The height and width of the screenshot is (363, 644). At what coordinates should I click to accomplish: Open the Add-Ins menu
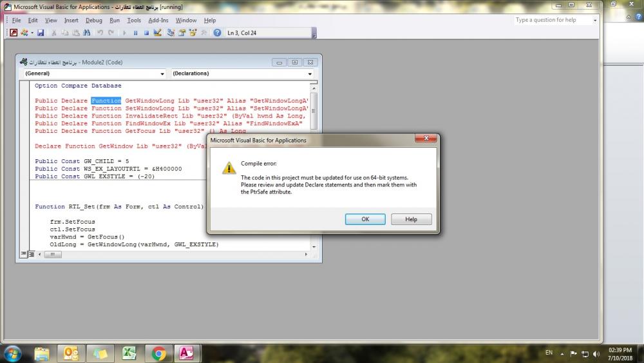coord(158,20)
